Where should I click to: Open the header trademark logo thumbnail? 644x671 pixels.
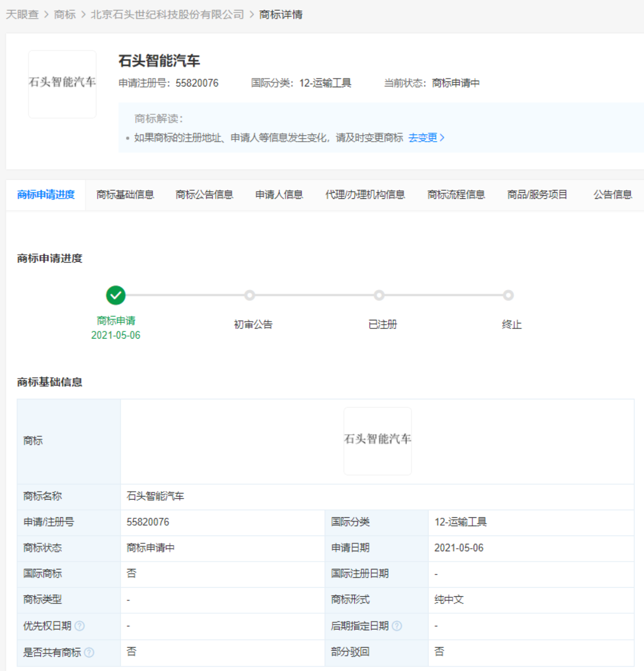pos(62,84)
